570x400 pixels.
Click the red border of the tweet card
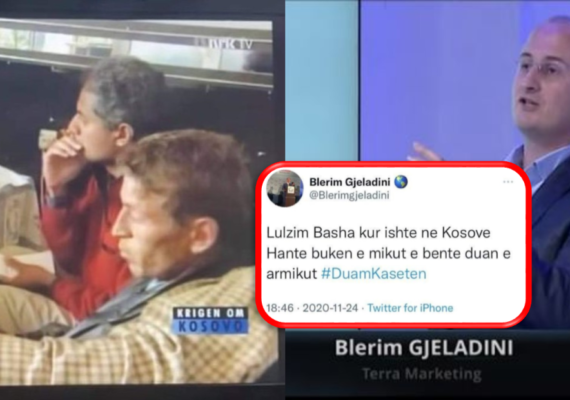pyautogui.click(x=393, y=164)
